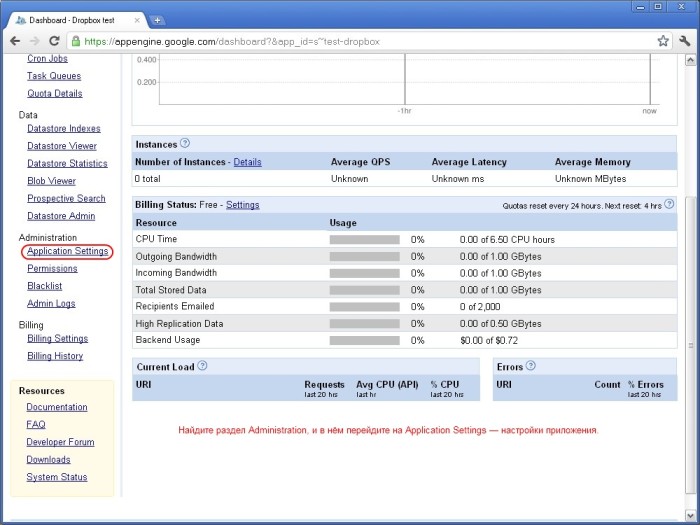Click help icon next to Instances

pos(185,143)
